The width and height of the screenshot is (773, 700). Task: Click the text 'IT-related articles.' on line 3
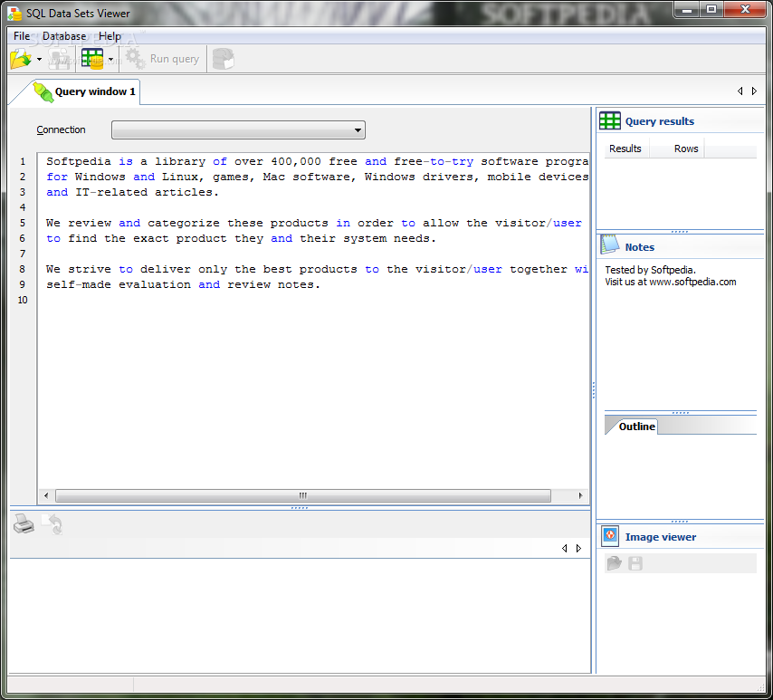tap(147, 192)
